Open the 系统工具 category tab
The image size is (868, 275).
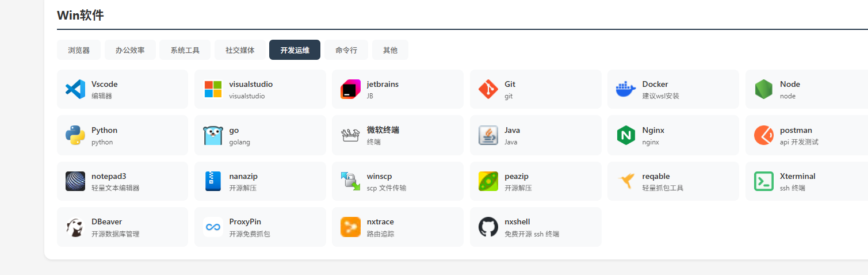(185, 50)
